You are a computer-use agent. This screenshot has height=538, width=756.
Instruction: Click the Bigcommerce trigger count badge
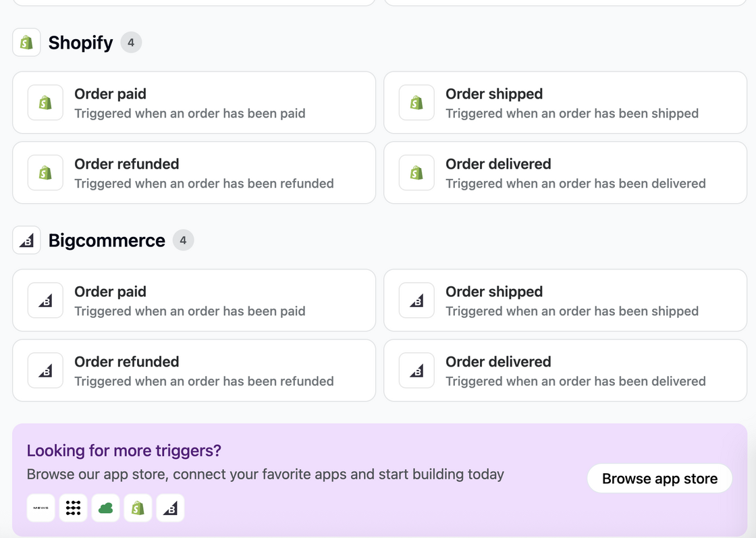pos(183,240)
